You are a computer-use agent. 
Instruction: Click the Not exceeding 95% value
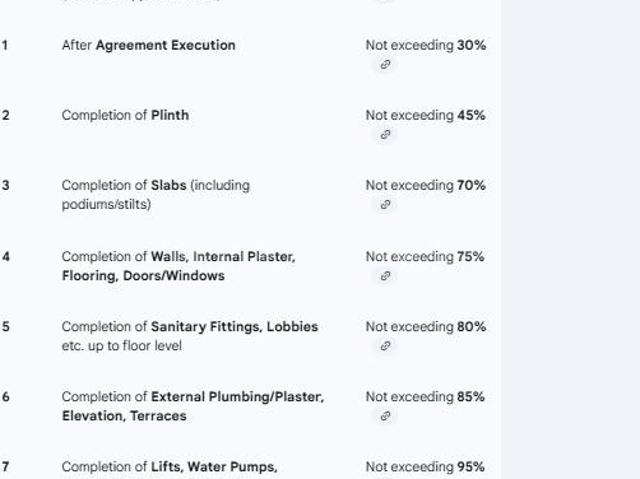point(425,467)
